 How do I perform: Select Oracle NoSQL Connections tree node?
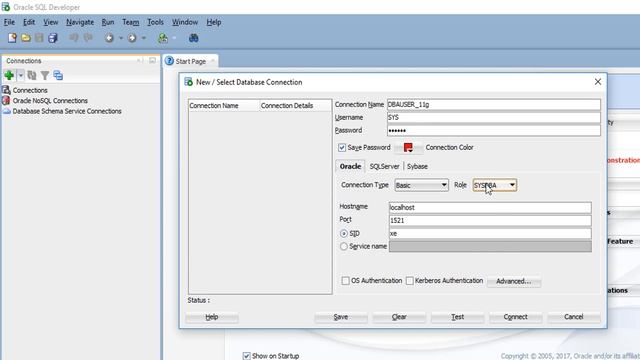pos(50,100)
